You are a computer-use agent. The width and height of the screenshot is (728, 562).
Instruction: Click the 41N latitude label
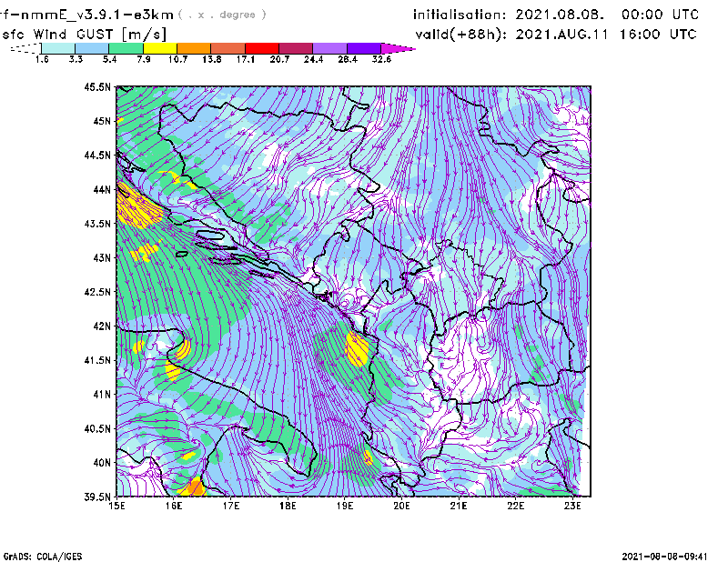coord(102,395)
